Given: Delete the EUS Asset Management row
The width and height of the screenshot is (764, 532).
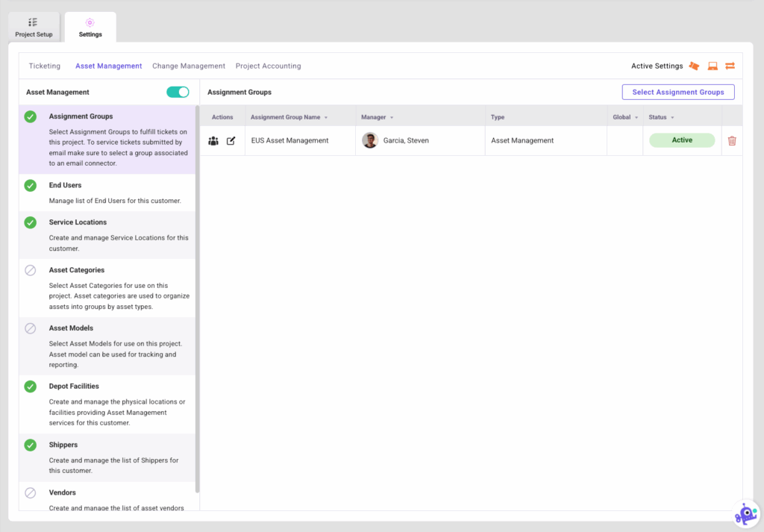Looking at the screenshot, I should pyautogui.click(x=732, y=141).
